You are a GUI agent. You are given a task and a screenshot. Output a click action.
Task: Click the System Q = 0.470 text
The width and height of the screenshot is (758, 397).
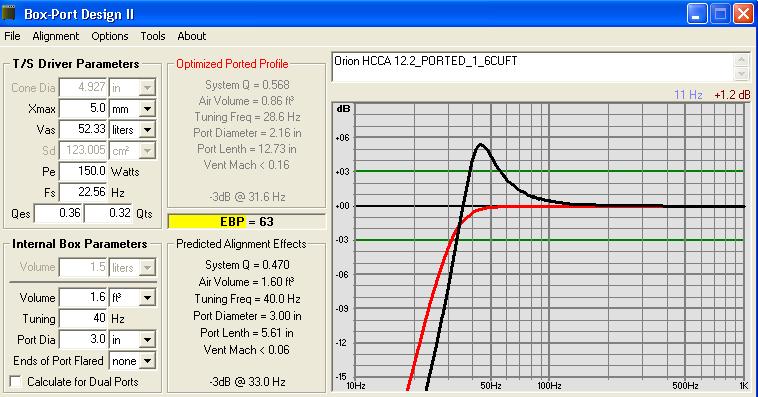click(247, 265)
